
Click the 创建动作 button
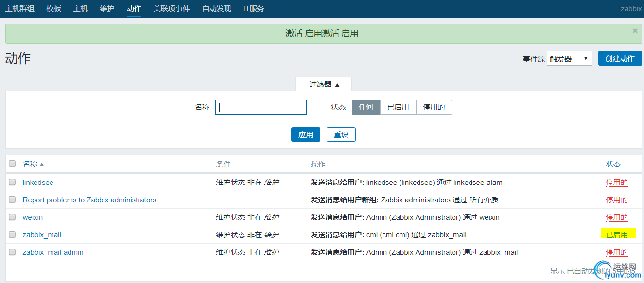coord(620,58)
